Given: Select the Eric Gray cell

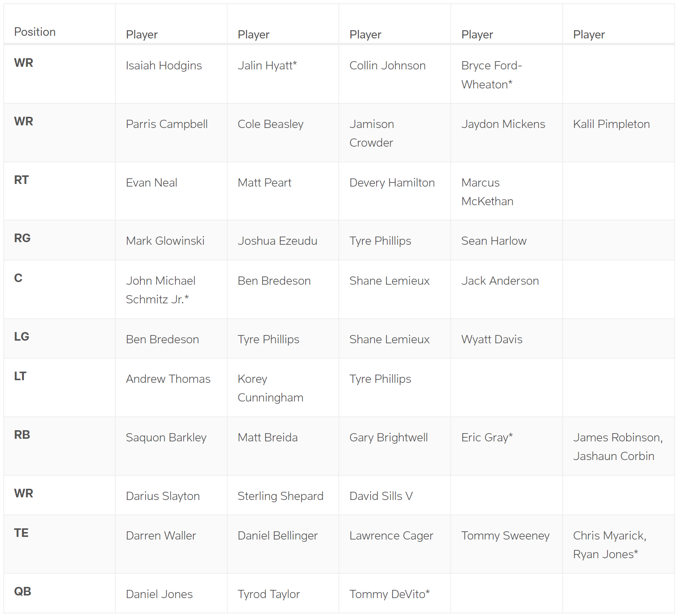Looking at the screenshot, I should tap(487, 438).
